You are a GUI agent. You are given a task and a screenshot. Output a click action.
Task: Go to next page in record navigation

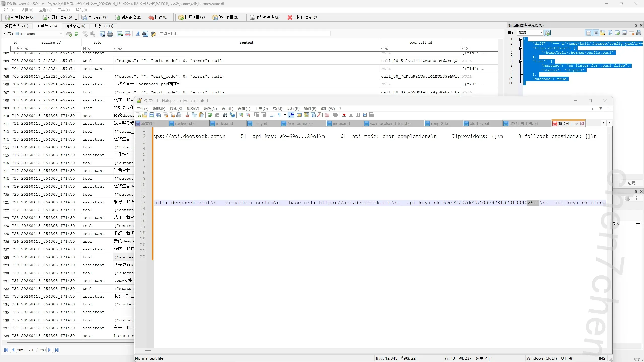click(49, 350)
